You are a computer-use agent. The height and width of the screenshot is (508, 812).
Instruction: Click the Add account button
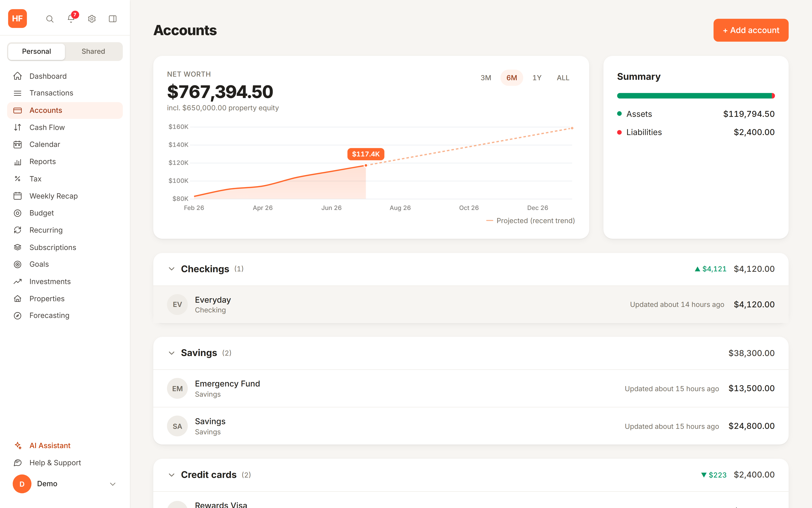click(751, 30)
